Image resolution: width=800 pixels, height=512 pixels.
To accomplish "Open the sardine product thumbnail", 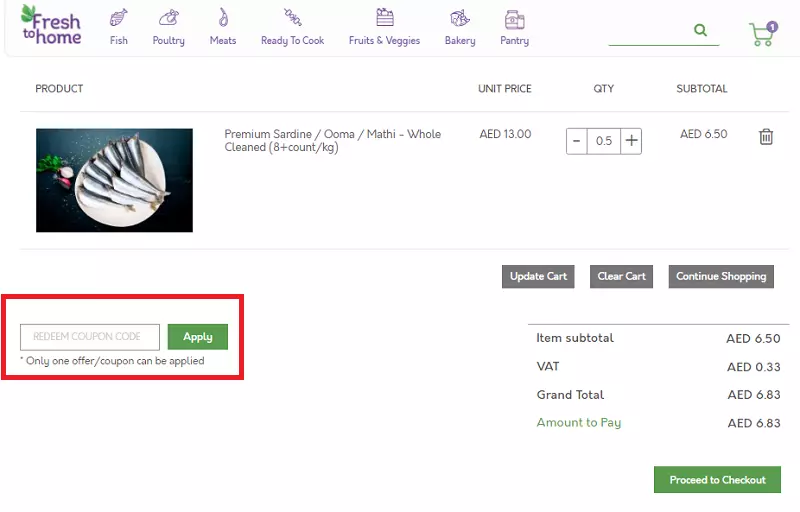I will [x=114, y=181].
